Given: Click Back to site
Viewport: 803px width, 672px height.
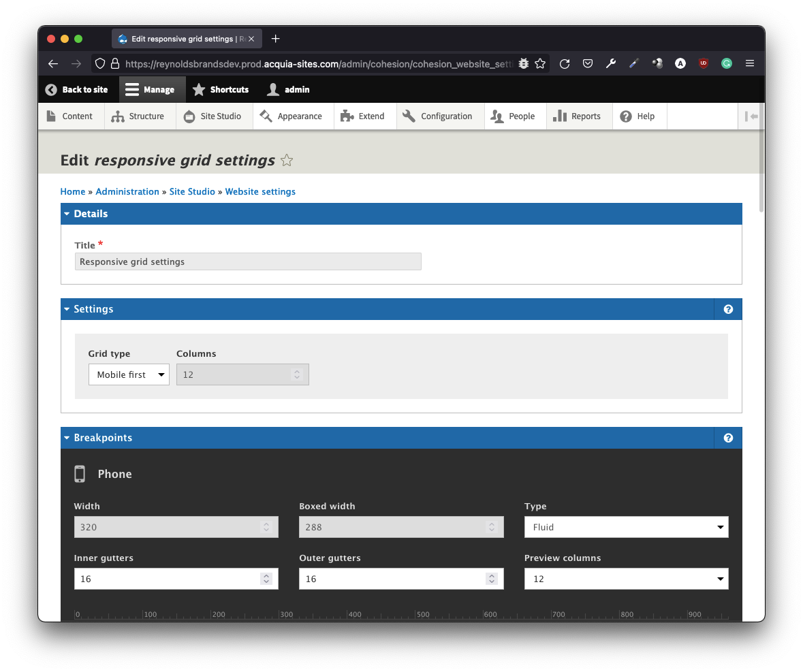Looking at the screenshot, I should (77, 90).
